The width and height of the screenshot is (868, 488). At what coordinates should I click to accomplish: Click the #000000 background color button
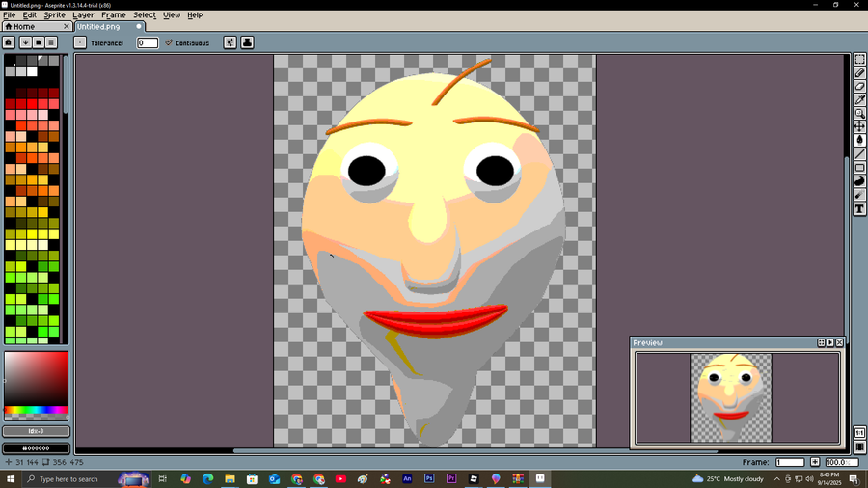36,448
